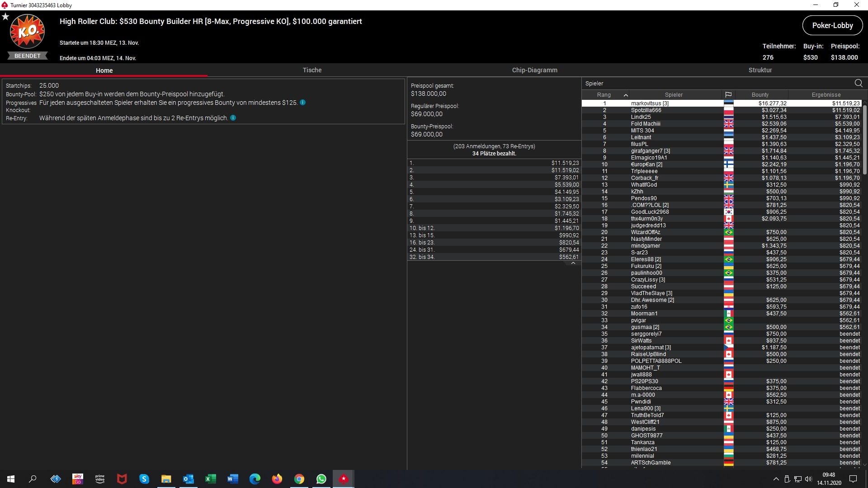The width and height of the screenshot is (868, 488).
Task: Launch Excel from the taskbar
Action: (x=211, y=479)
